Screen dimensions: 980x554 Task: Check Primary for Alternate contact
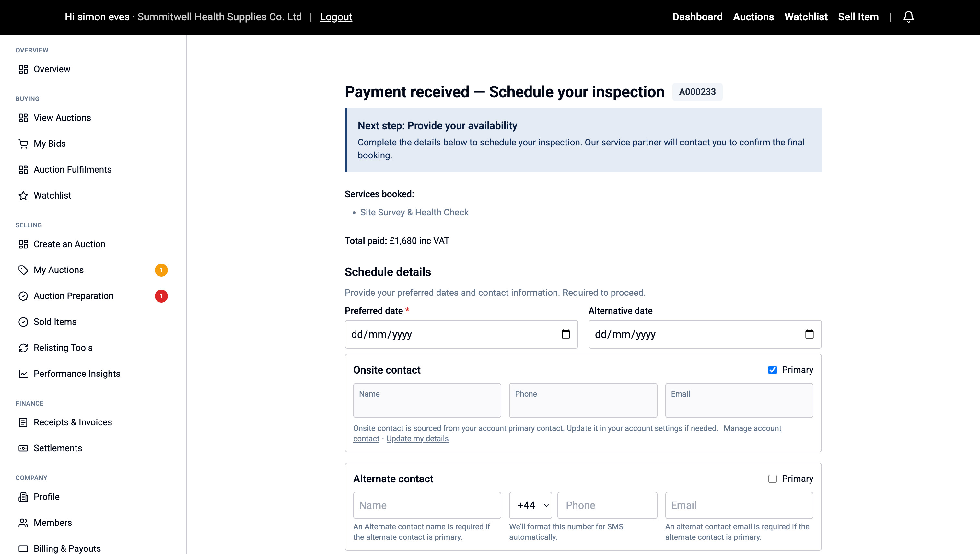pos(772,479)
